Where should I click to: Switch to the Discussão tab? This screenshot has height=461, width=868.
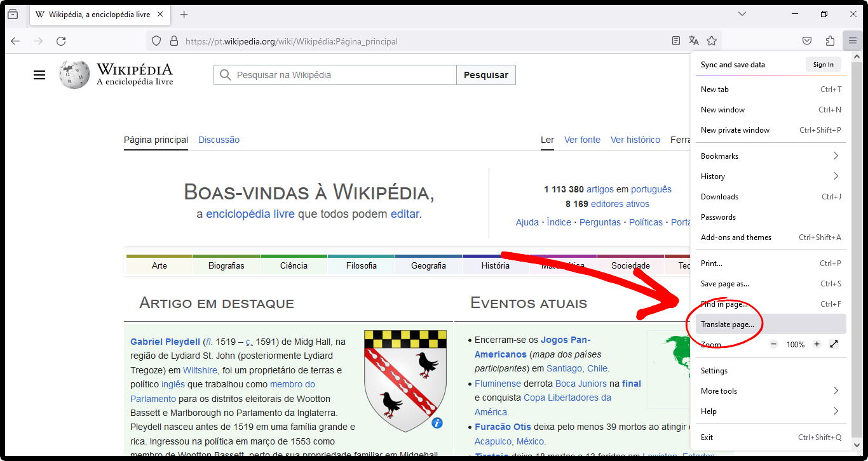219,140
